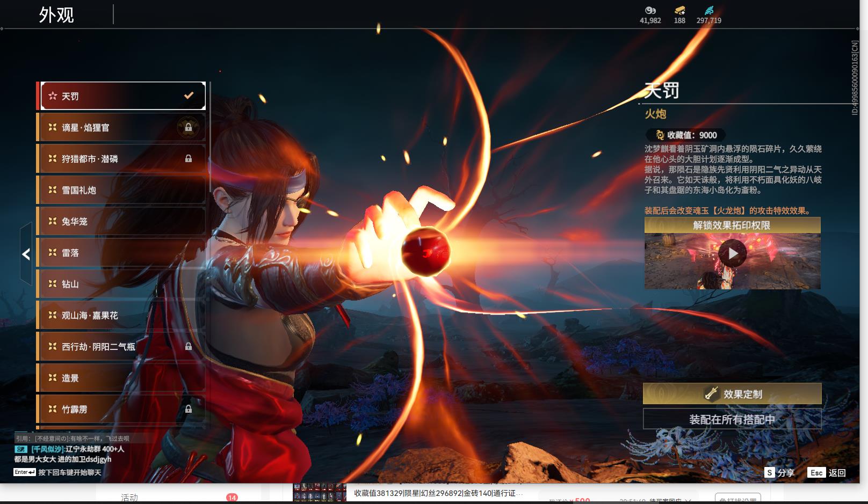This screenshot has width=868, height=504.
Task: Click the 41,982 currency value
Action: pyautogui.click(x=650, y=20)
